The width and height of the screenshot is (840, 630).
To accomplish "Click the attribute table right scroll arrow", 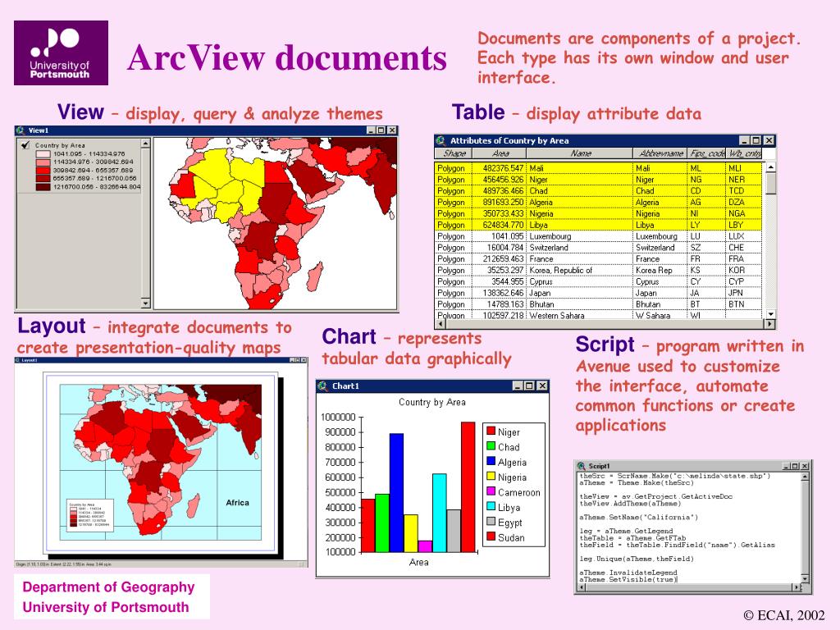I will tap(769, 323).
